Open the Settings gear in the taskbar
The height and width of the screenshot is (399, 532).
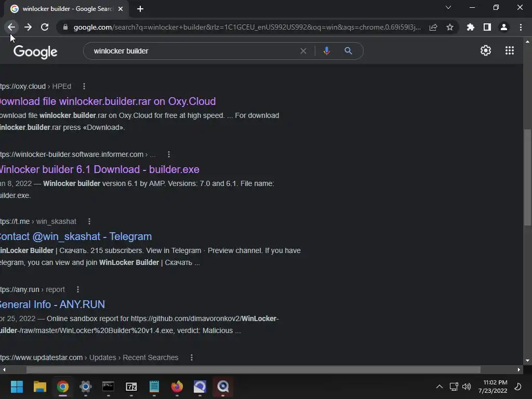86,387
